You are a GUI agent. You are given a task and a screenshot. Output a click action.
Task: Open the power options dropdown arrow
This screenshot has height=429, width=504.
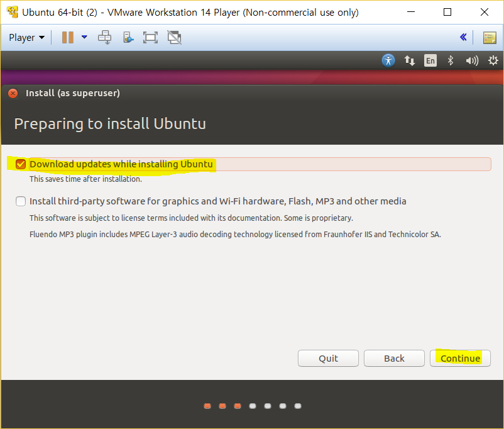[84, 37]
